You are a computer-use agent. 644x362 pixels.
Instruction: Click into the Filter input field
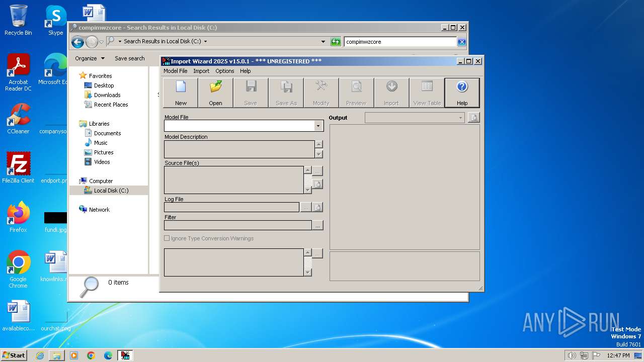coord(237,225)
